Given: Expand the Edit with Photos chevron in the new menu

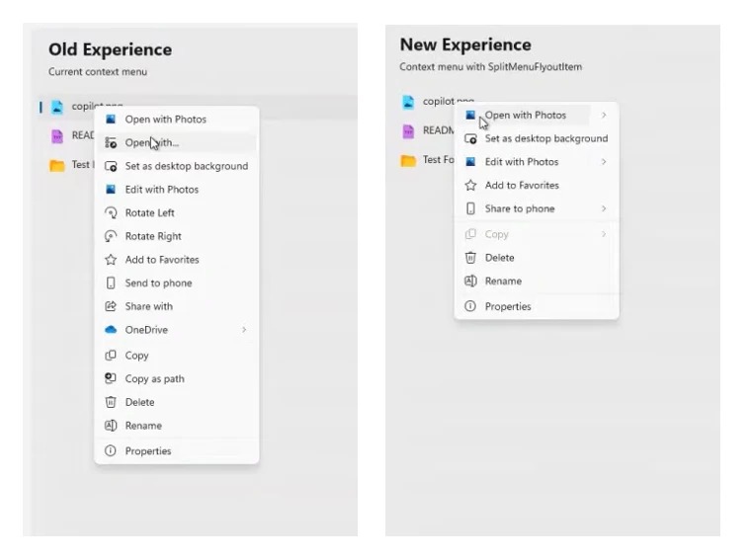Looking at the screenshot, I should [604, 162].
